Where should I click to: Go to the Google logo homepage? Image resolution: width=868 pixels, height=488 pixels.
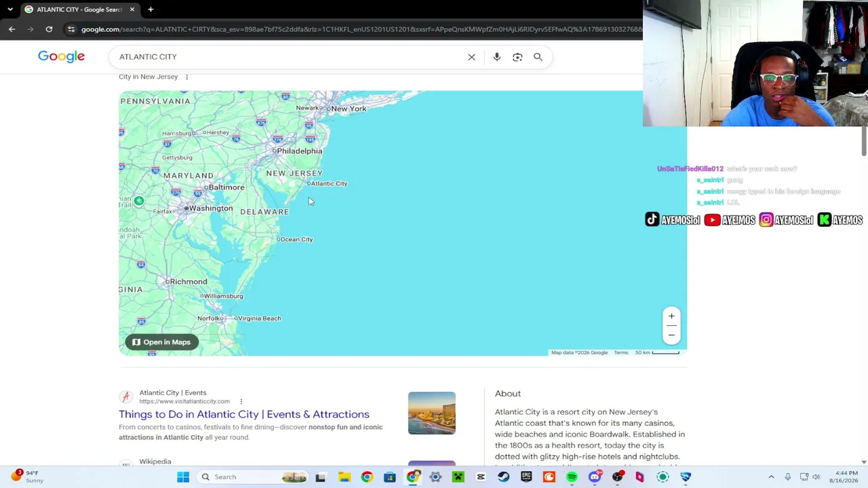(61, 56)
